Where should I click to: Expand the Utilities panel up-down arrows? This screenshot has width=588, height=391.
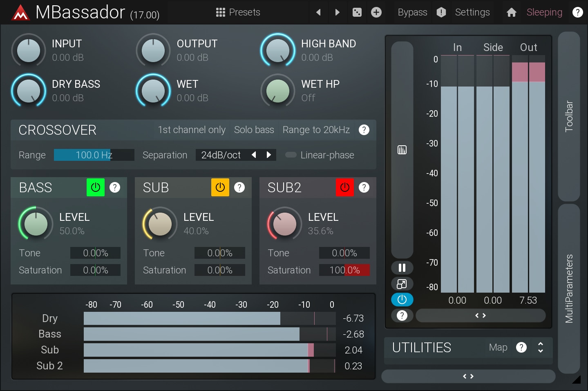tap(540, 347)
